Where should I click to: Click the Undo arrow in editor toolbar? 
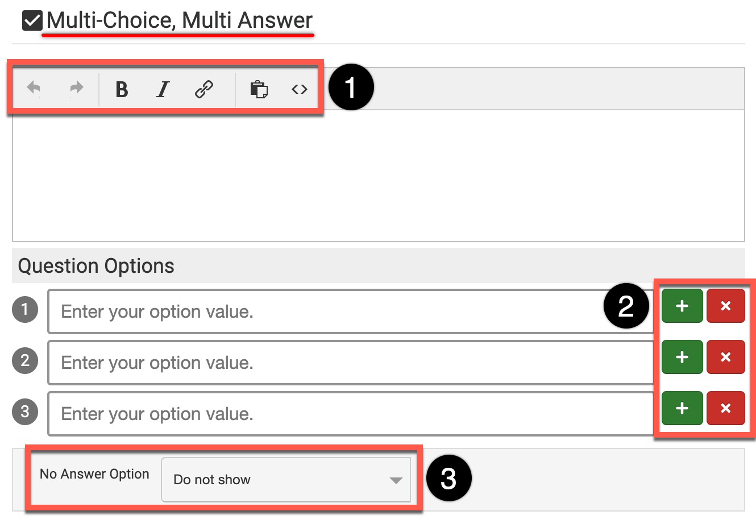[x=34, y=89]
